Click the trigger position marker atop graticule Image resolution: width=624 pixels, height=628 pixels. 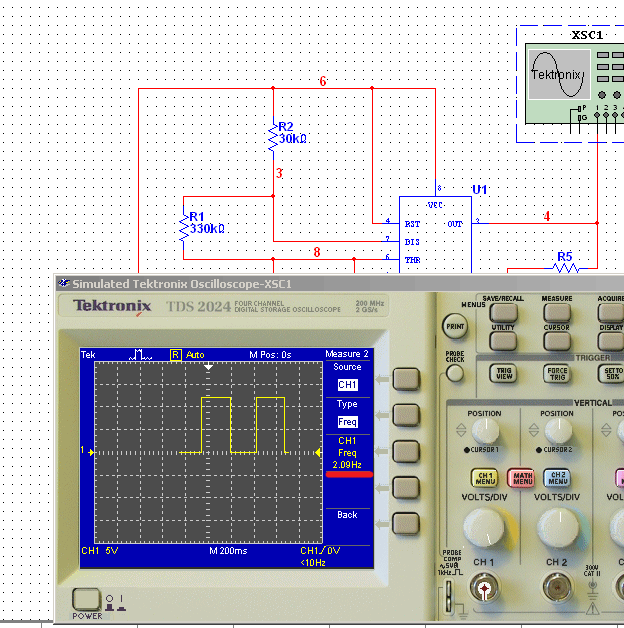208,367
